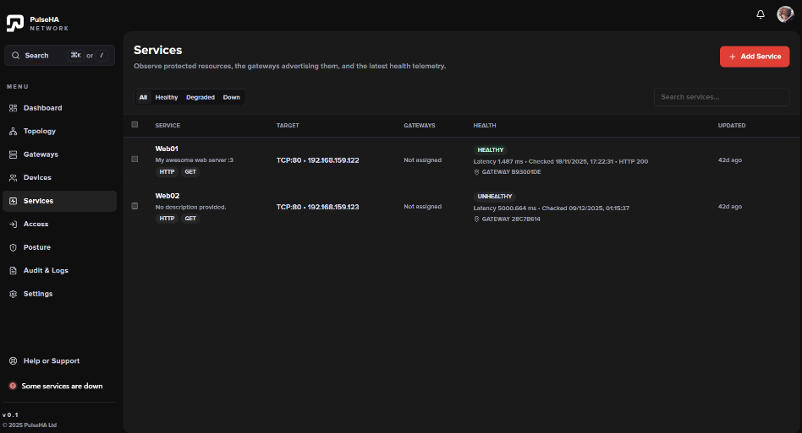Open the Web01 service name
Screen dimensions: 802x433
tap(167, 149)
